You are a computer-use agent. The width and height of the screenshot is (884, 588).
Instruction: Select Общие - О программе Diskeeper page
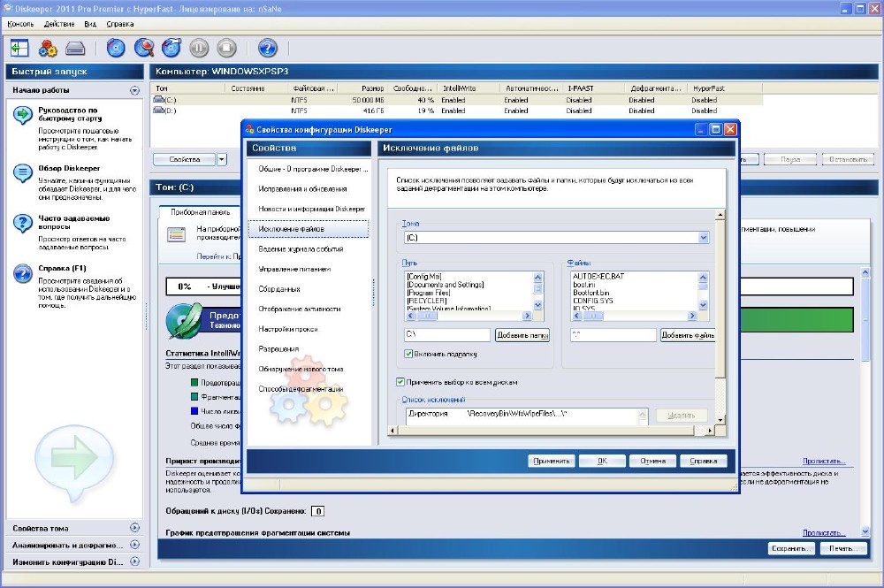313,169
